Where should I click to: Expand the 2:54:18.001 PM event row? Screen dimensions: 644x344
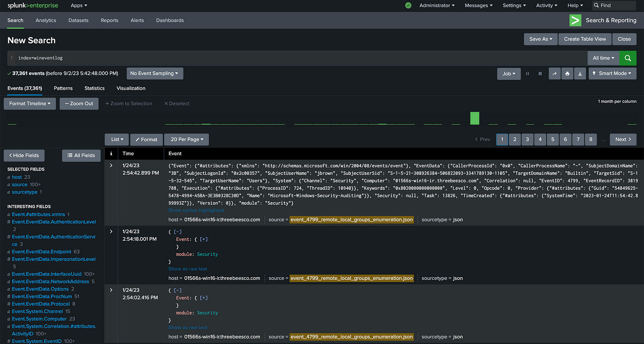pyautogui.click(x=111, y=231)
